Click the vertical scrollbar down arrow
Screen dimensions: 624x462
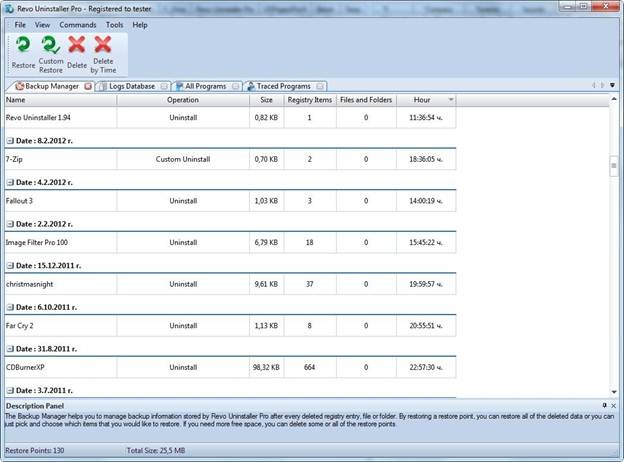pos(615,393)
